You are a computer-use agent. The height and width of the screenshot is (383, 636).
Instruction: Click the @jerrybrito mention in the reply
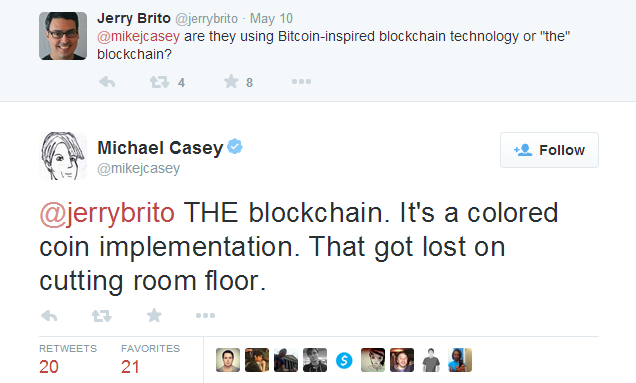click(x=107, y=213)
